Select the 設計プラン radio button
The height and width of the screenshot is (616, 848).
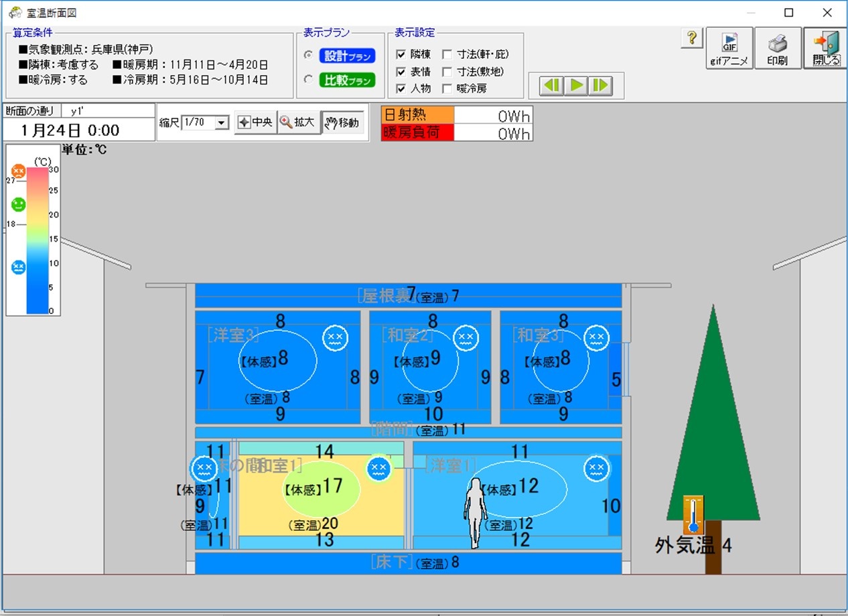click(308, 55)
